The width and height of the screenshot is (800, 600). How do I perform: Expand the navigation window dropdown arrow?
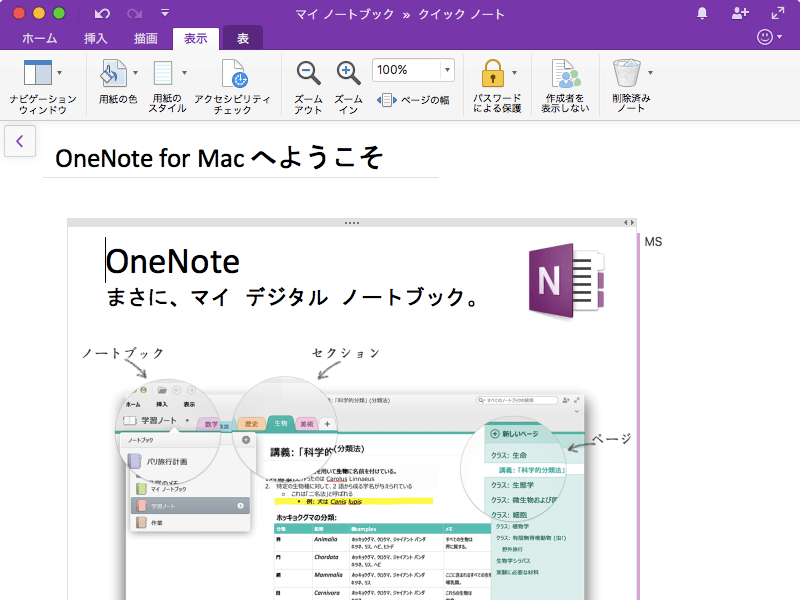60,73
